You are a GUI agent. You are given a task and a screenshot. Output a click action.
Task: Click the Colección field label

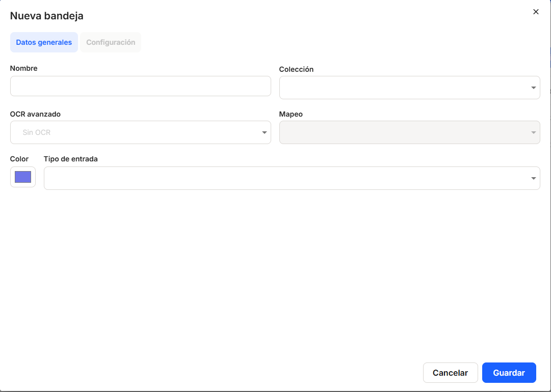296,69
